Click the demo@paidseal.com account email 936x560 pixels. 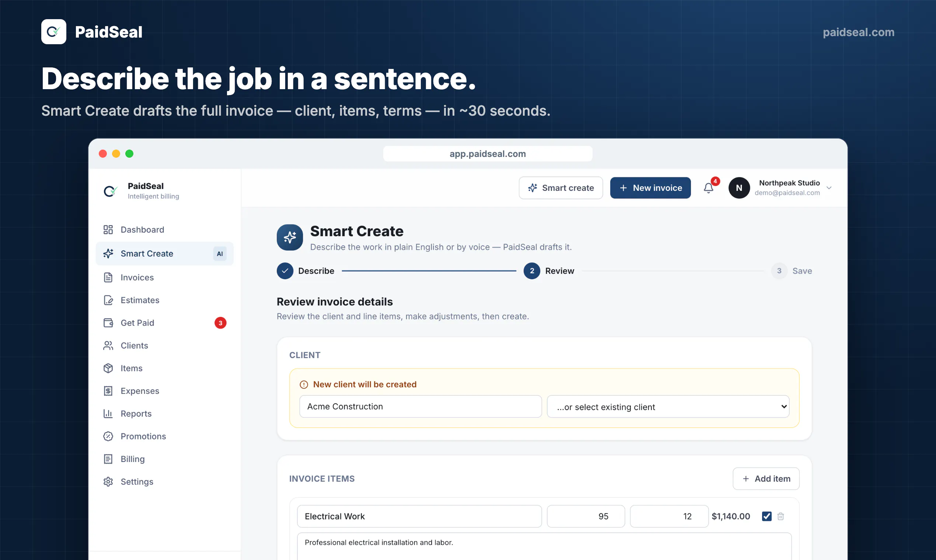tap(787, 193)
